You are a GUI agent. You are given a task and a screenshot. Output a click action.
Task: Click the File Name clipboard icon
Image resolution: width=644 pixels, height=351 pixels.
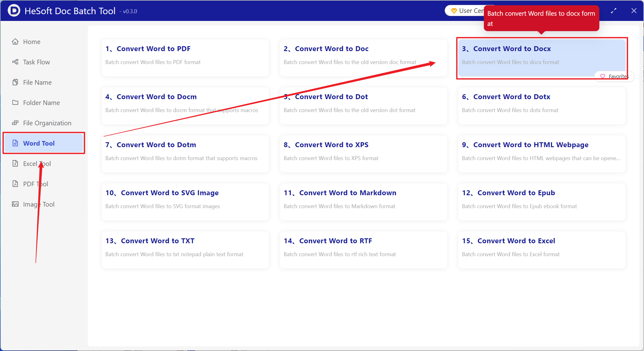(x=15, y=82)
